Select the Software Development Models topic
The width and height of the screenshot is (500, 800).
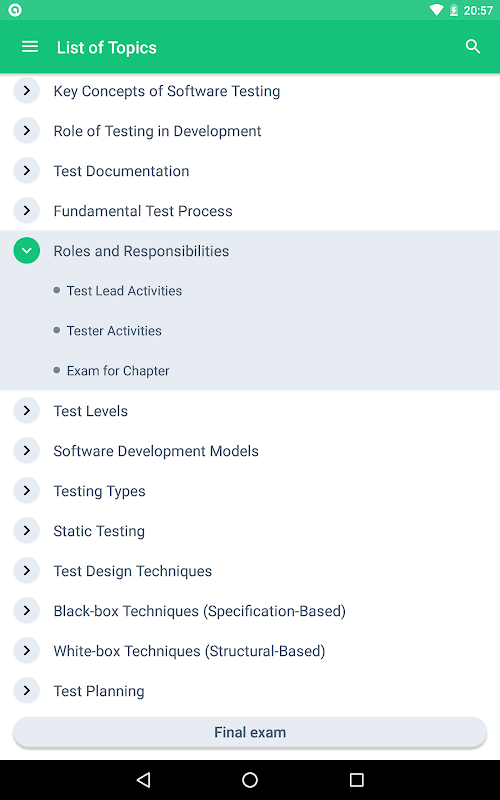(x=156, y=451)
